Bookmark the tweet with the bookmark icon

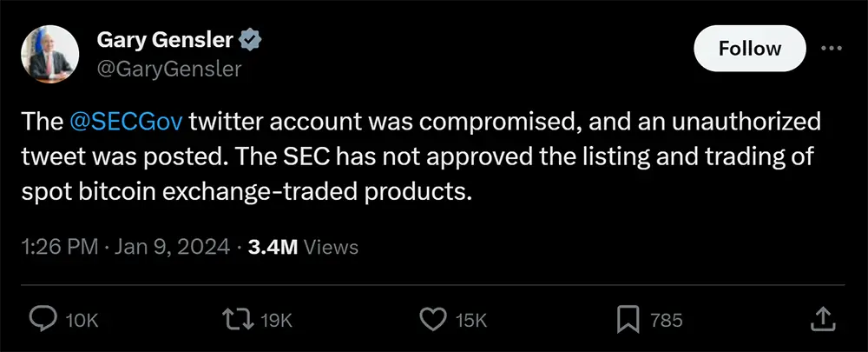[628, 321]
